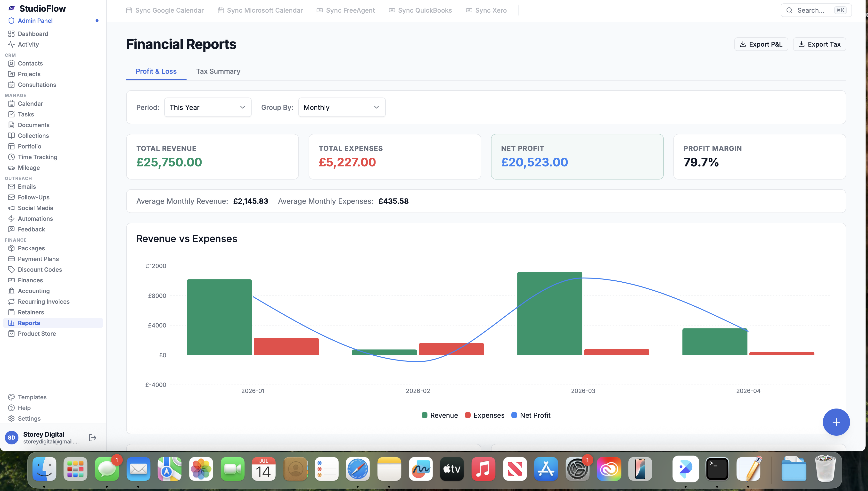The width and height of the screenshot is (868, 491).
Task: Open Terminal from the Dock
Action: (x=717, y=469)
